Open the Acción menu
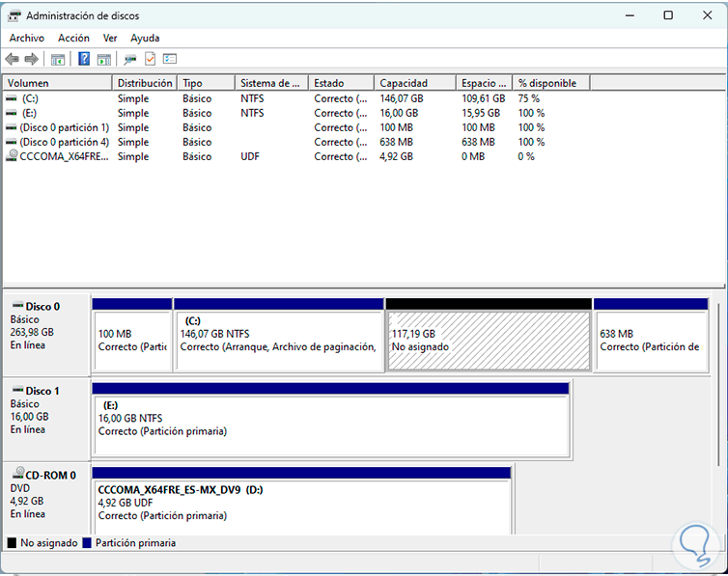The width and height of the screenshot is (728, 576). pyautogui.click(x=73, y=38)
